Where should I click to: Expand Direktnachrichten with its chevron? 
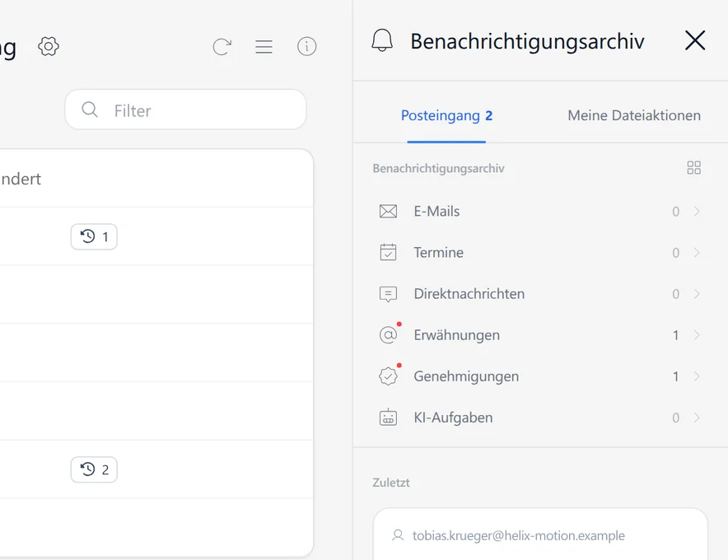tap(697, 294)
